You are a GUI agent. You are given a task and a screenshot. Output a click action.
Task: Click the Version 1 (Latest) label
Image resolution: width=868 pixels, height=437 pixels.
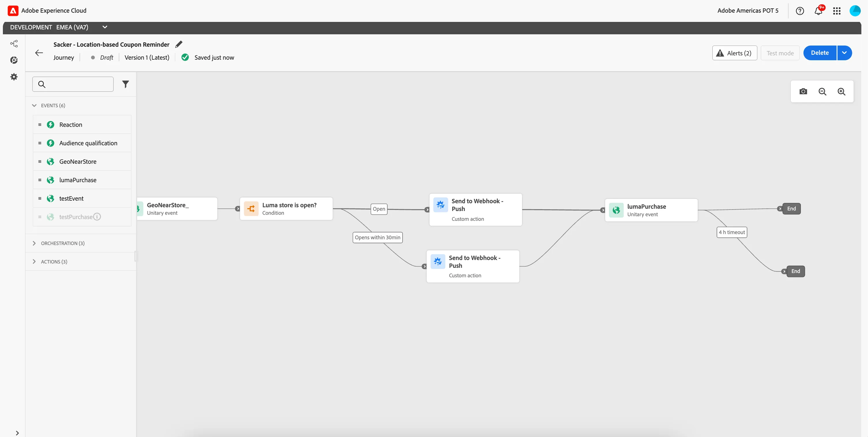coord(147,57)
